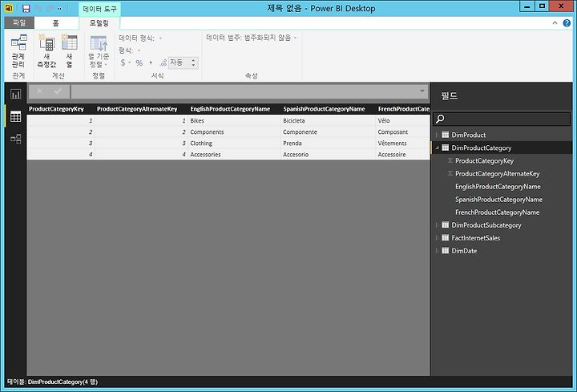Open Manage Relationships (관계 관리)
Viewport: 577px width, 392px height.
click(x=18, y=51)
